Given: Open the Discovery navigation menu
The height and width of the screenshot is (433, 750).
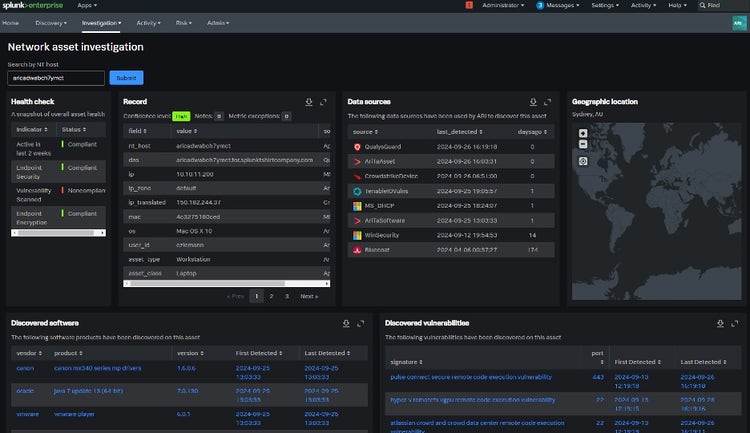Looking at the screenshot, I should coord(50,21).
